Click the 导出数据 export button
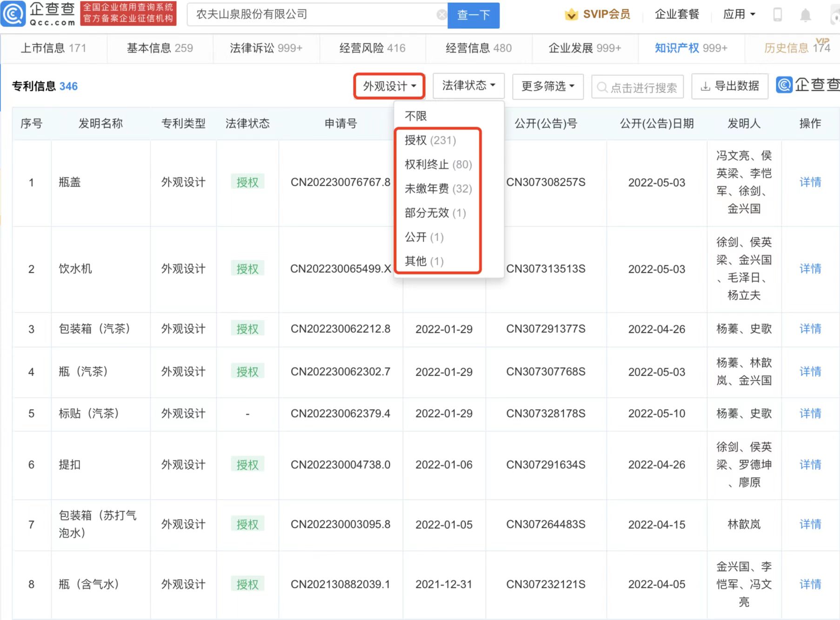Viewport: 840px width, 620px height. coord(730,86)
